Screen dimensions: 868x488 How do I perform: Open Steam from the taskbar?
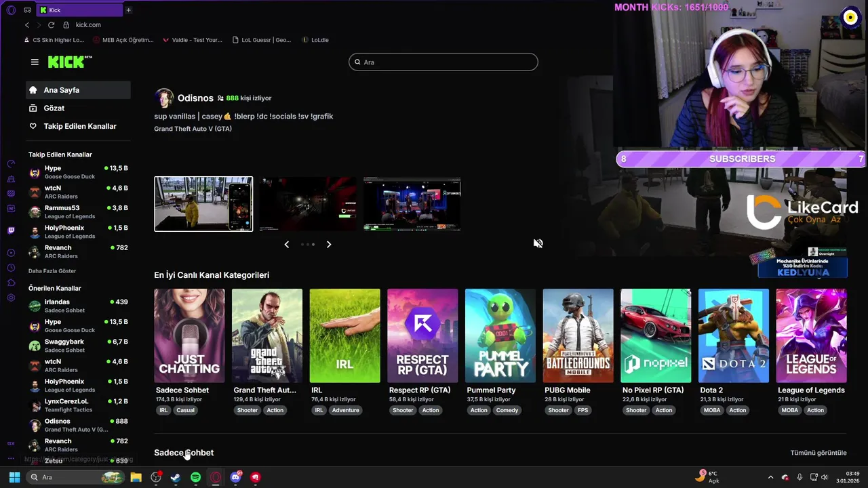(175, 477)
